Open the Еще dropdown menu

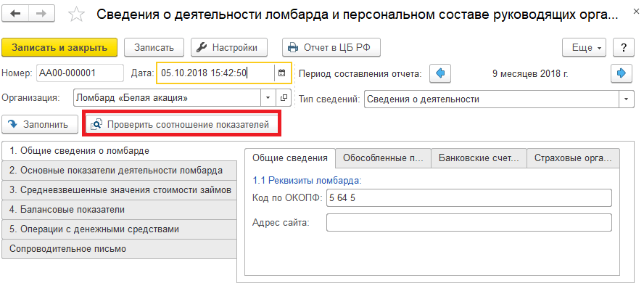point(585,48)
